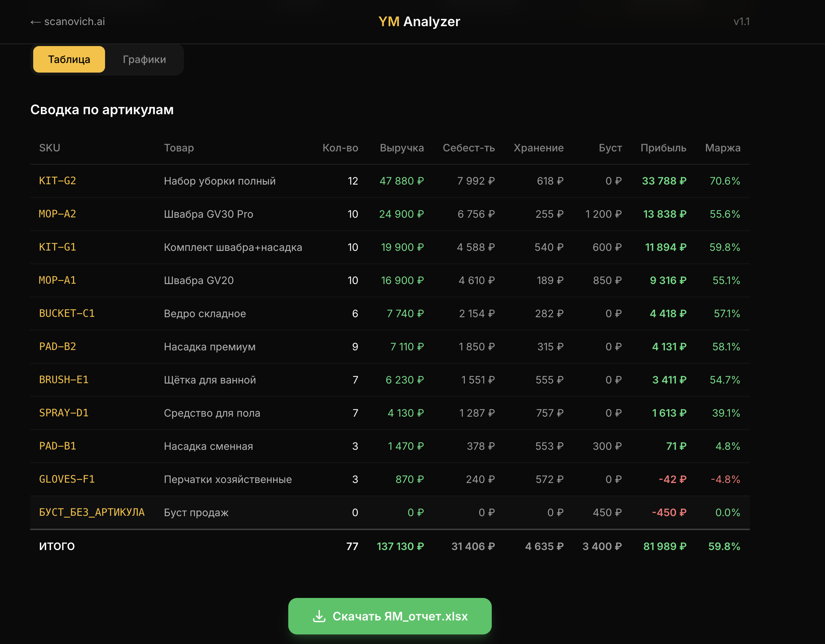This screenshot has height=644, width=825.
Task: Click negative margin -4.8%
Action: (725, 479)
